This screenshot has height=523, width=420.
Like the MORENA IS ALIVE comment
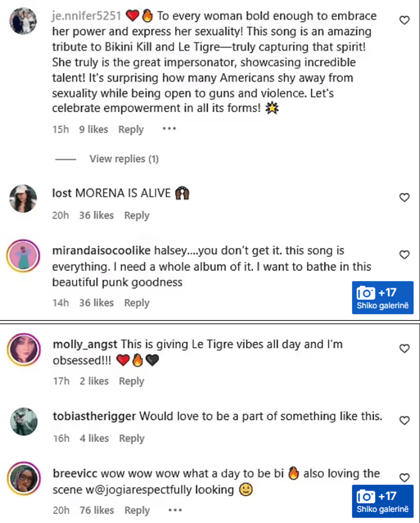pyautogui.click(x=404, y=197)
